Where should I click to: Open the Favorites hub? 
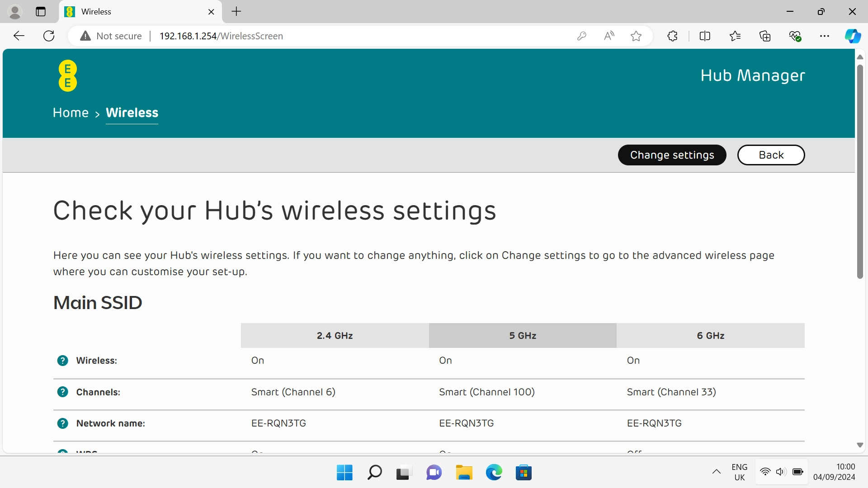tap(735, 36)
